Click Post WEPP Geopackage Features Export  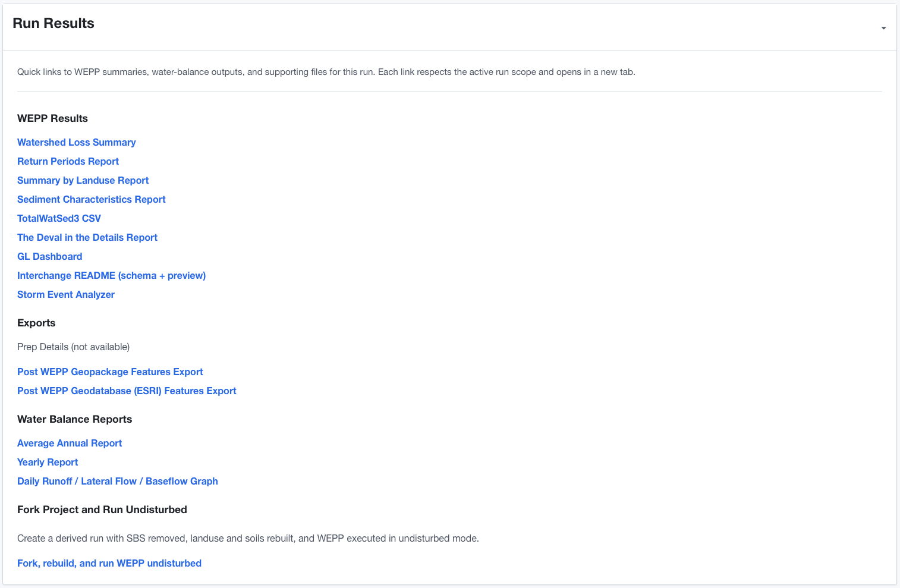click(x=110, y=372)
